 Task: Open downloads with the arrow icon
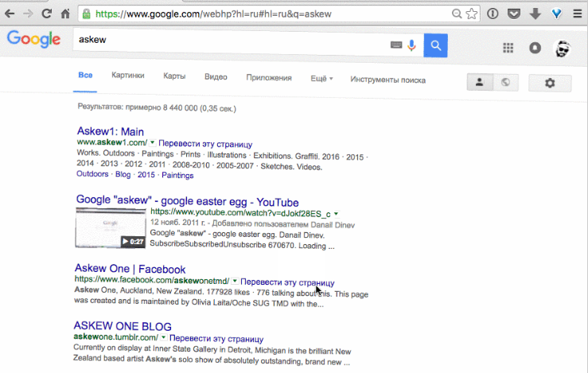535,14
